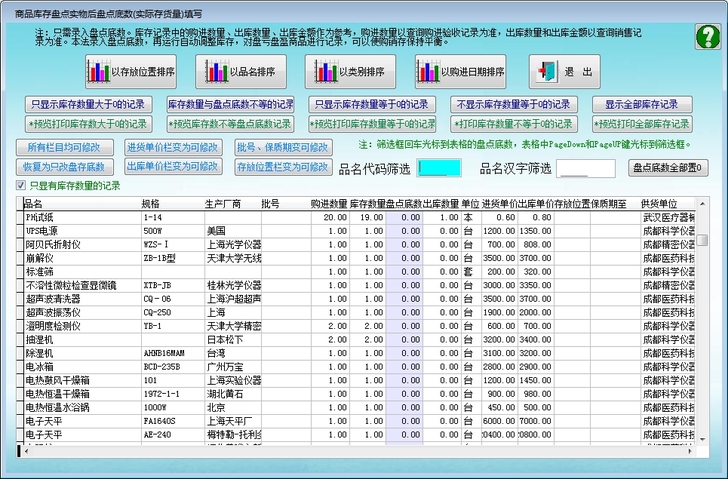Uncheck 只显有库存数量的记录 checkbox
Screen dimensions: 728x479
[20, 186]
